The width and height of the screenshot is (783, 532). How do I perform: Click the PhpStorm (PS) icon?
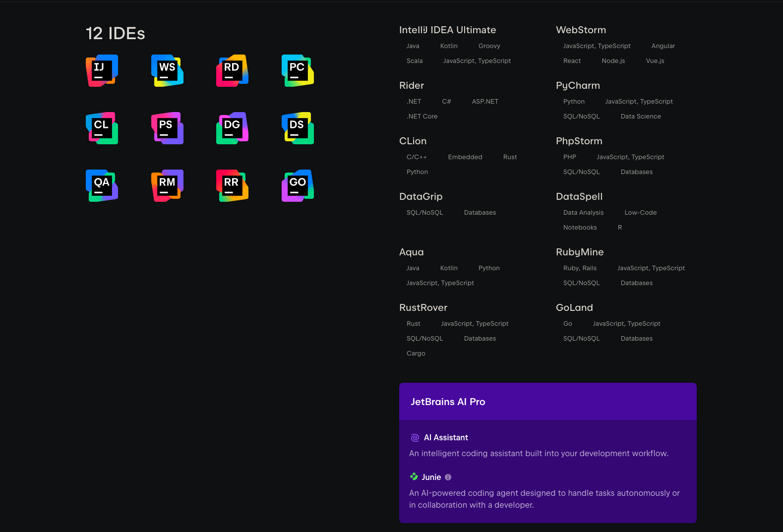(x=167, y=128)
